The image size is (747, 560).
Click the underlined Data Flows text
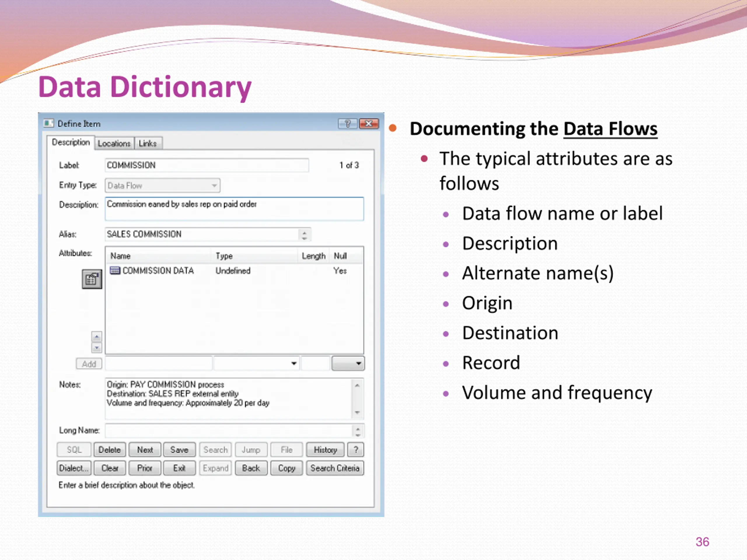[610, 129]
